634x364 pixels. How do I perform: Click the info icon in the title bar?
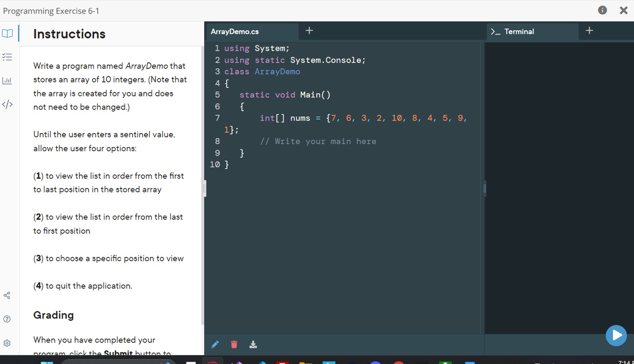[603, 10]
